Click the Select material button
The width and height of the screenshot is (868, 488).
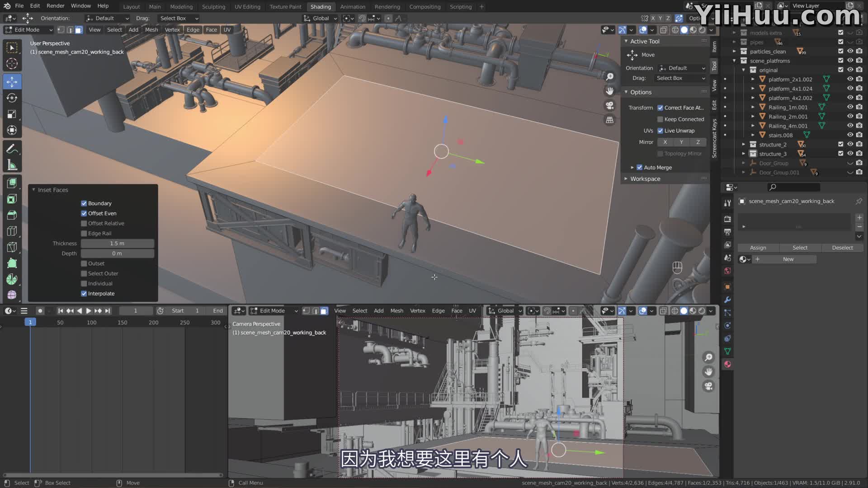tap(800, 248)
